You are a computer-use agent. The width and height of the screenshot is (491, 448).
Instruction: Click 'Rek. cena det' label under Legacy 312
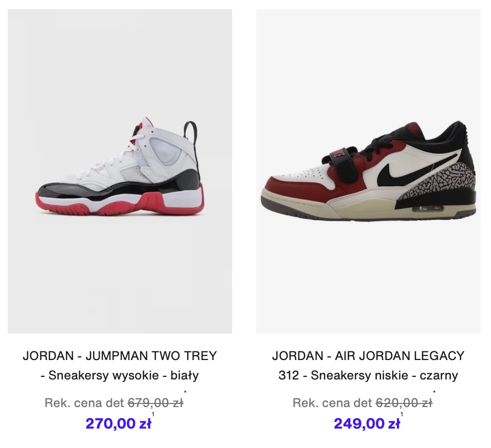pyautogui.click(x=332, y=402)
